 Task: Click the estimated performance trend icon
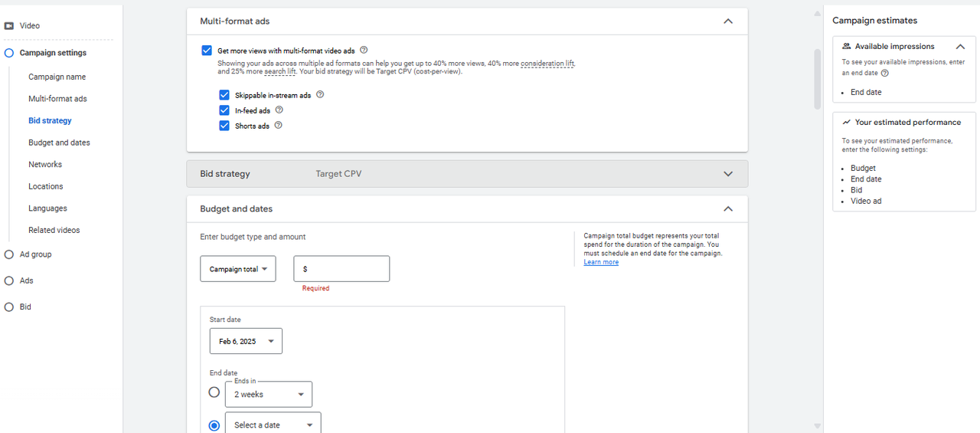point(846,123)
